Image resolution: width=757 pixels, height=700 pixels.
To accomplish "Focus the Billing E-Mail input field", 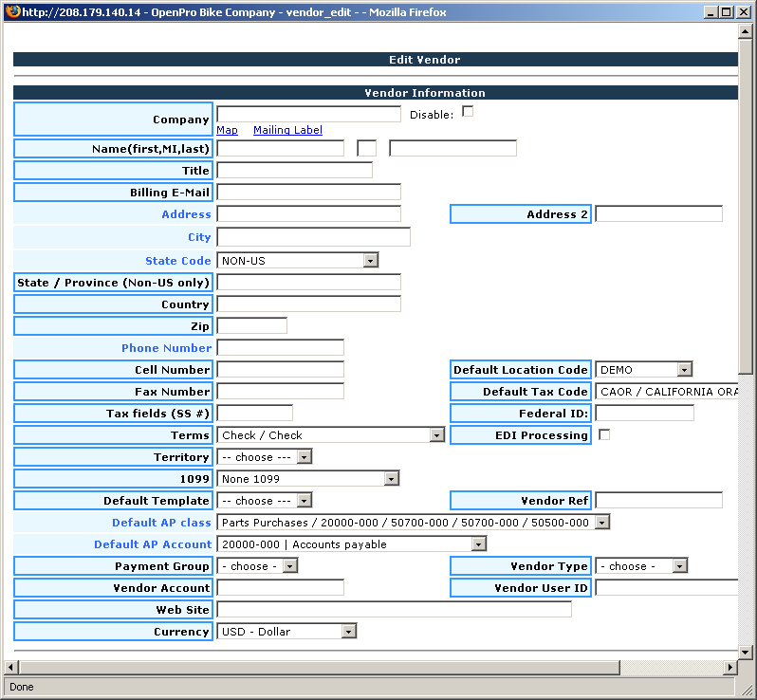I will (x=308, y=192).
